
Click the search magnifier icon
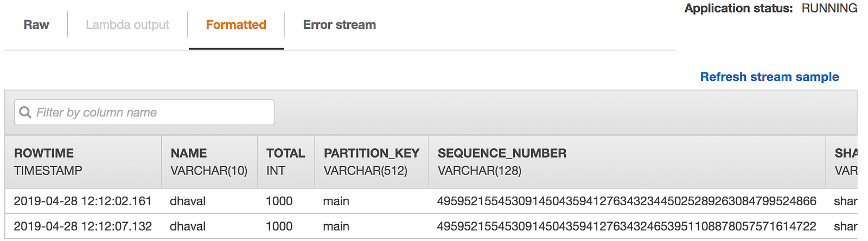tap(25, 112)
